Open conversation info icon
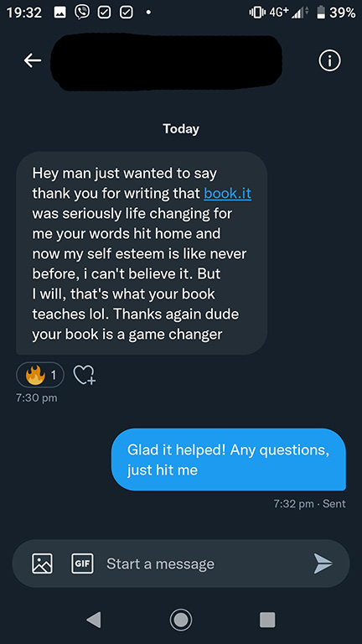Viewport: 362px width, 644px height. pyautogui.click(x=329, y=61)
